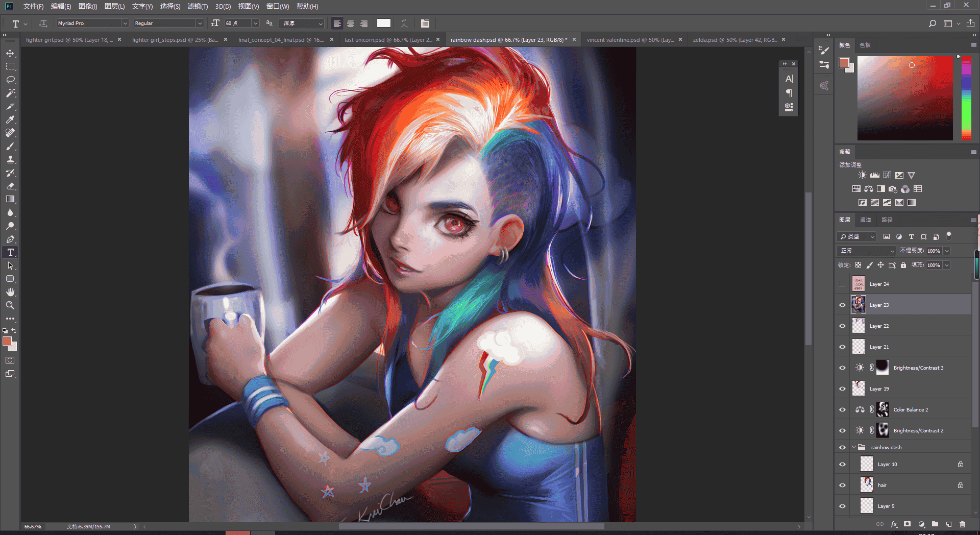Select the Lasso tool
The image size is (980, 535).
pos(10,80)
